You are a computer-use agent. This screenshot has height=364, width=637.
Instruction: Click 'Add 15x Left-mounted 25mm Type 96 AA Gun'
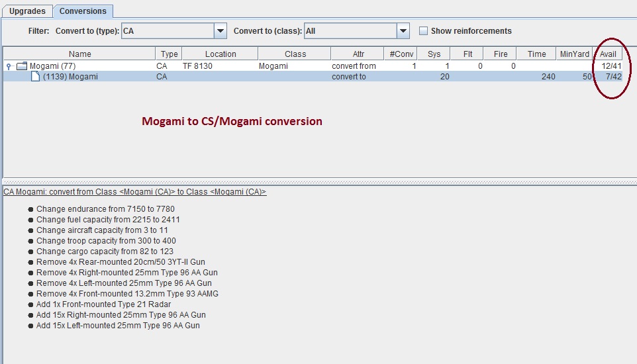point(118,325)
